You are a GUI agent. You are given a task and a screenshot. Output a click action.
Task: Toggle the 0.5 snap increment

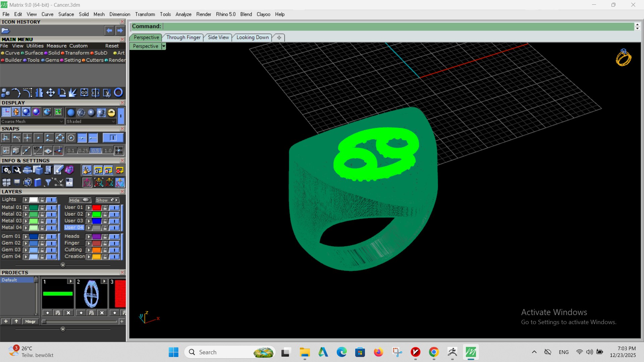(x=96, y=150)
